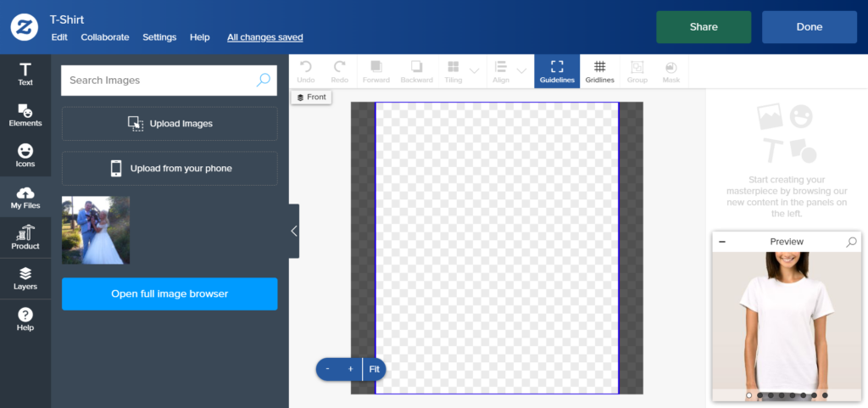Toggle Gridlines display on canvas
868x408 pixels.
(599, 71)
